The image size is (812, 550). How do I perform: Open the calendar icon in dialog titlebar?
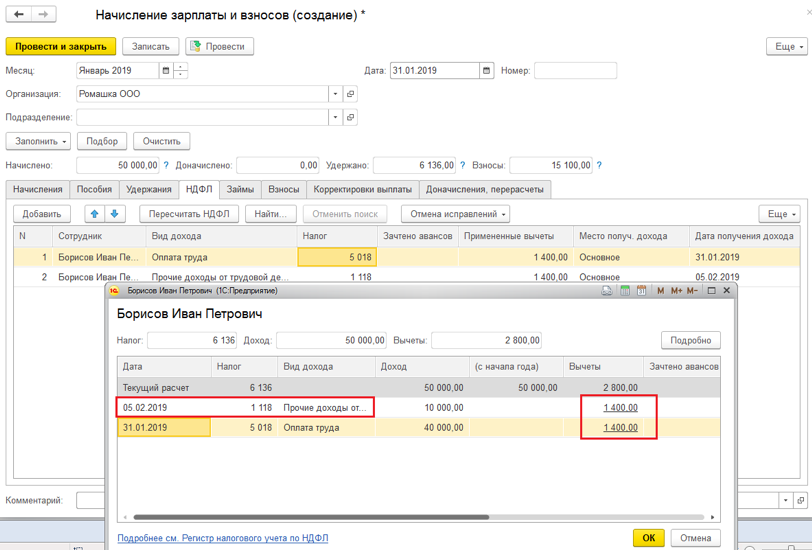(x=642, y=291)
